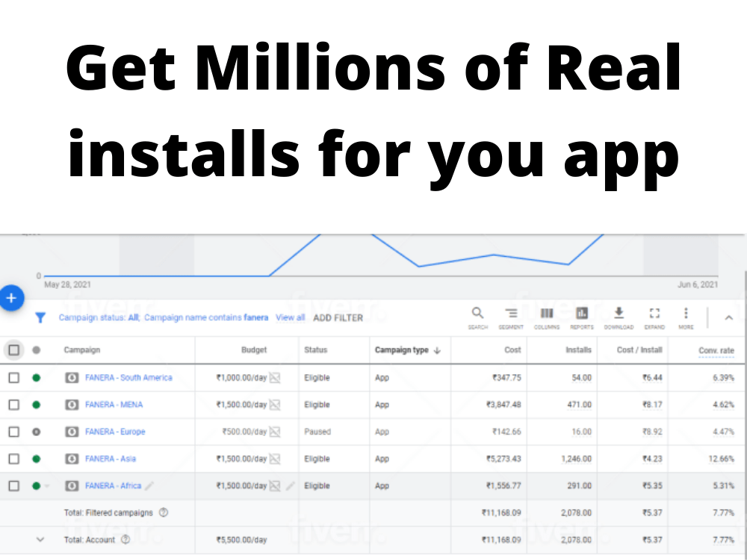Click the budget chart icon in Asia row

click(x=275, y=459)
